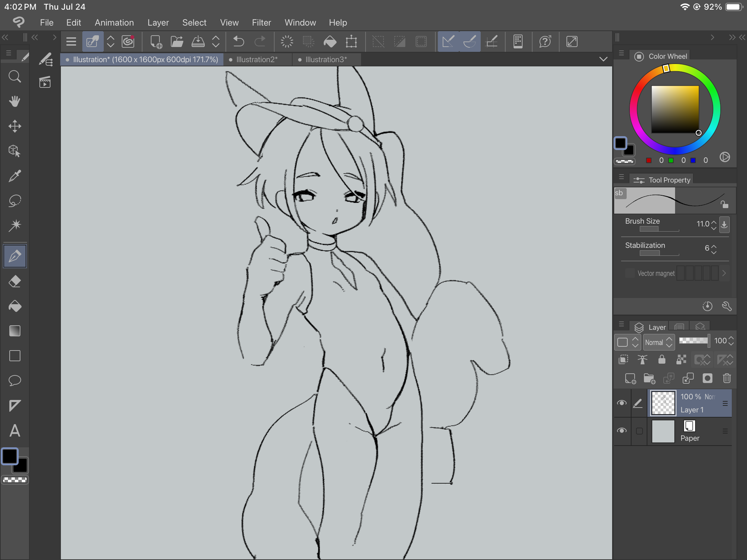This screenshot has width=747, height=560.
Task: Select the Lasso selection tool
Action: 15,201
